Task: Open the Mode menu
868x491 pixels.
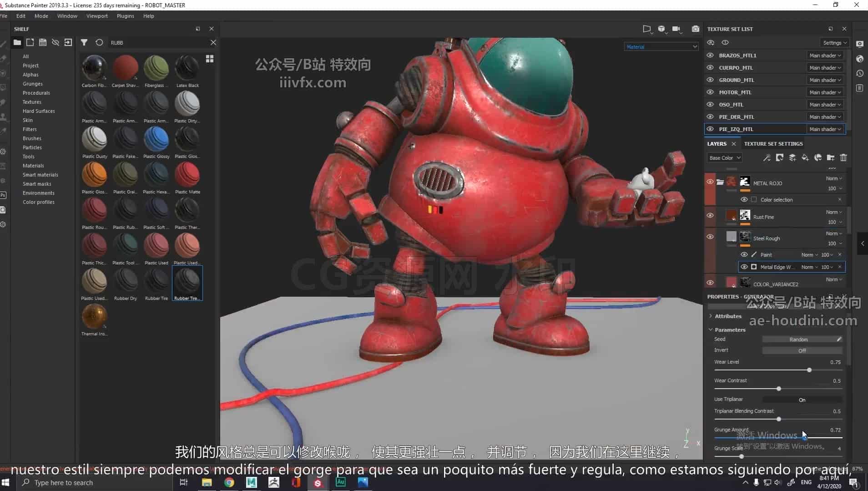Action: pos(41,16)
